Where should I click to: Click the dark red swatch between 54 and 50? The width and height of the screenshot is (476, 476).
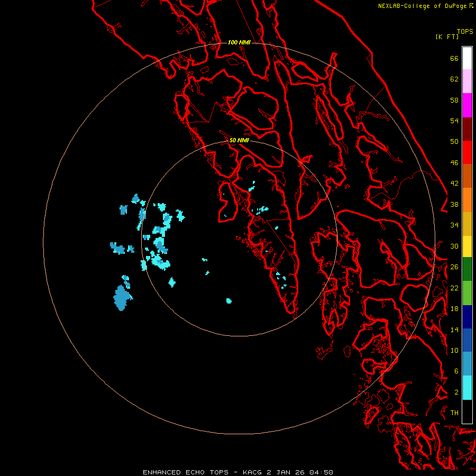point(467,129)
